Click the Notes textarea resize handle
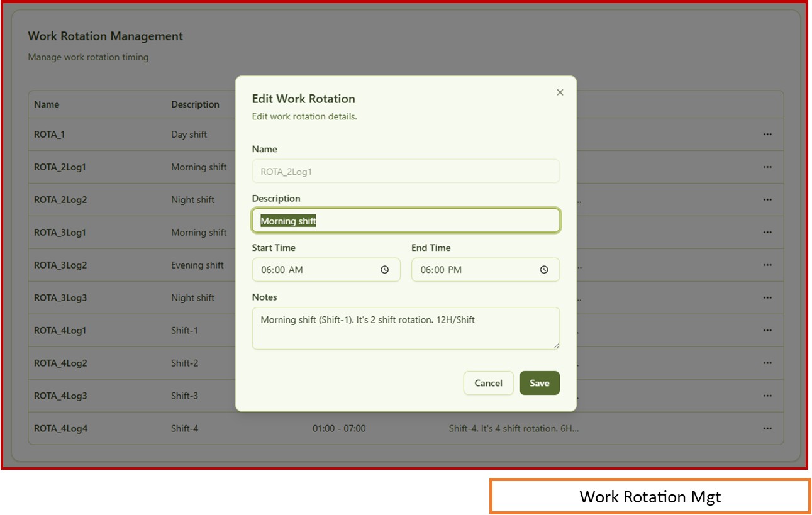This screenshot has height=515, width=812. (556, 345)
